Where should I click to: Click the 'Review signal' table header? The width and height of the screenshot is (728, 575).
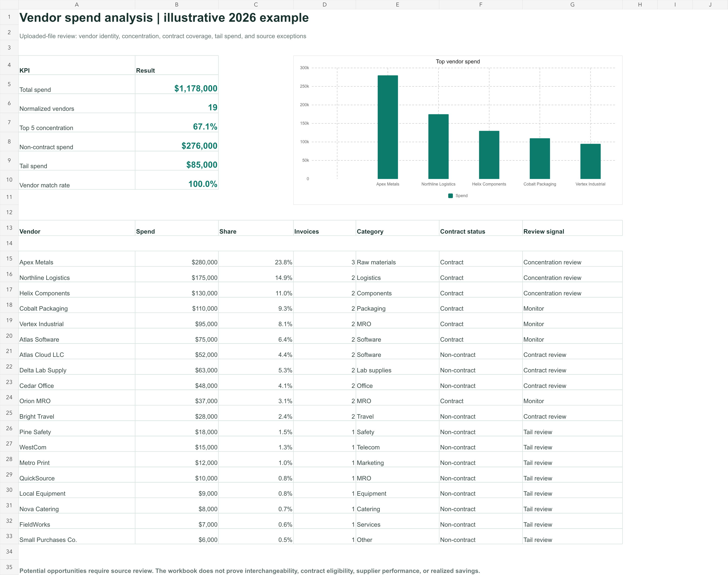[572, 228]
